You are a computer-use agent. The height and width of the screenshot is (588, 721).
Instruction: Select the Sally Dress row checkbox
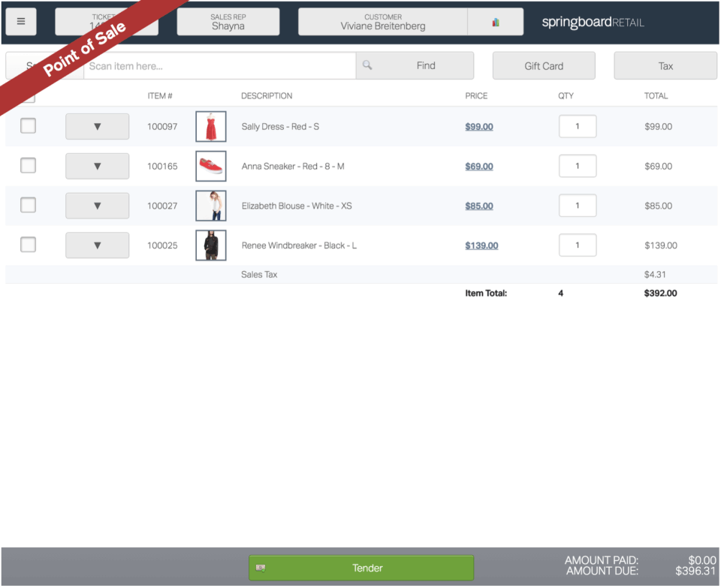[28, 125]
